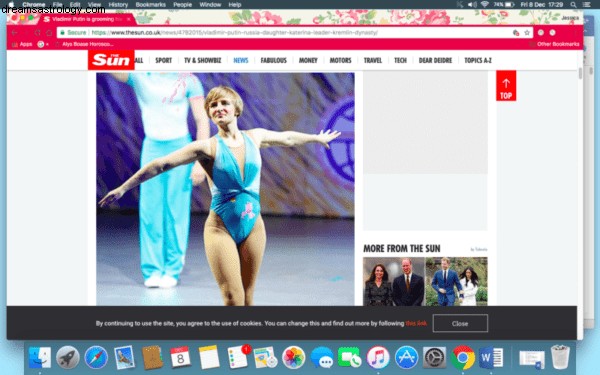Open Messages blue bubble in dock
Viewport: 600px width, 375px height.
pos(322,357)
